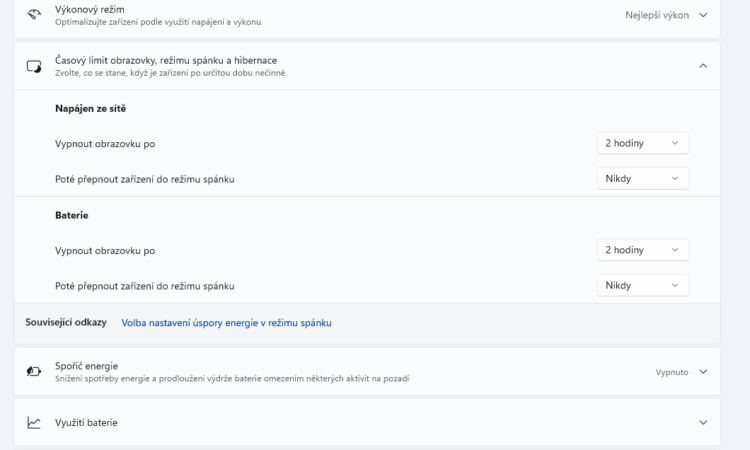Open plugged-in sleep mode Nikdy dropdown
This screenshot has height=450, width=750.
642,178
